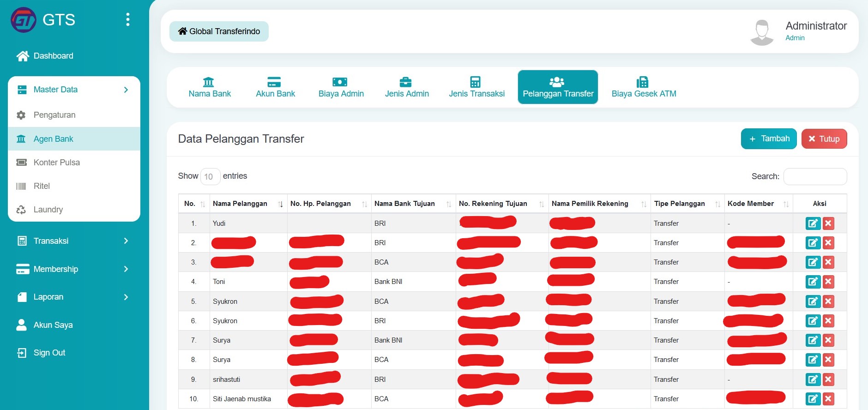
Task: Delete row 2 entry
Action: point(828,243)
